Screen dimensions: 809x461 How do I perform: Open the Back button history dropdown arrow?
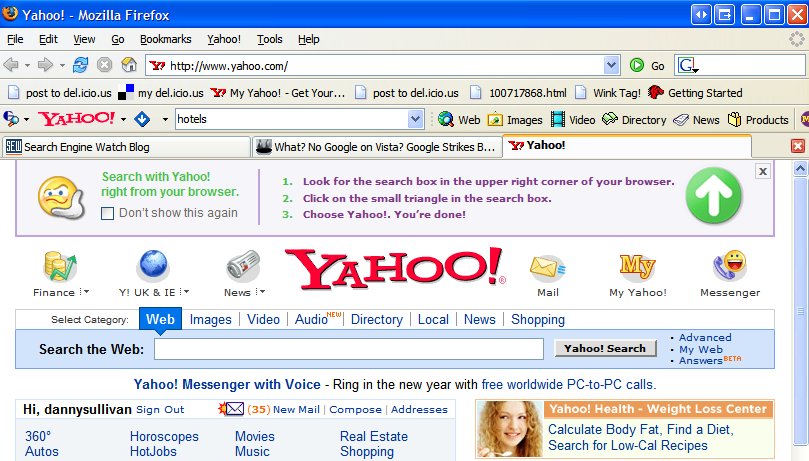27,65
